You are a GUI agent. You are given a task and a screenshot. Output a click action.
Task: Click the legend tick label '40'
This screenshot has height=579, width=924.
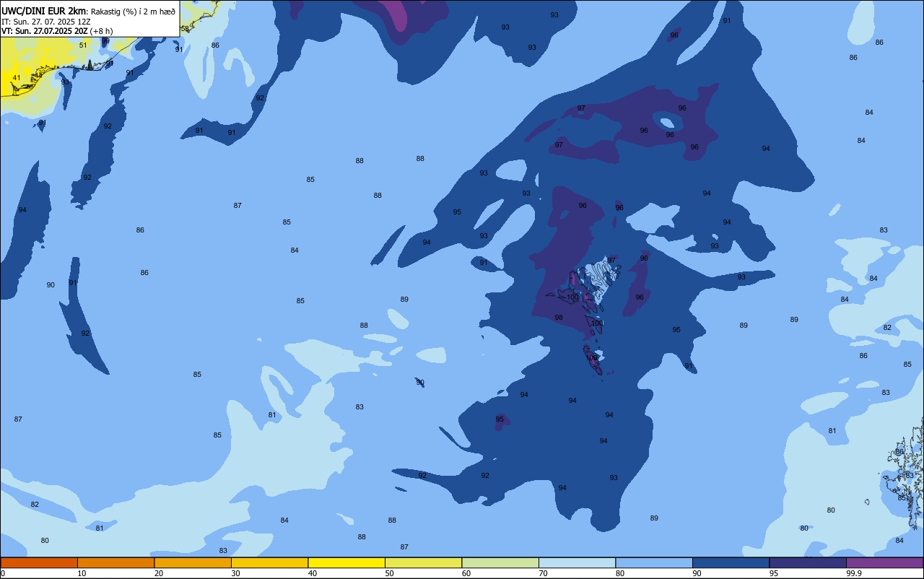[x=313, y=573]
